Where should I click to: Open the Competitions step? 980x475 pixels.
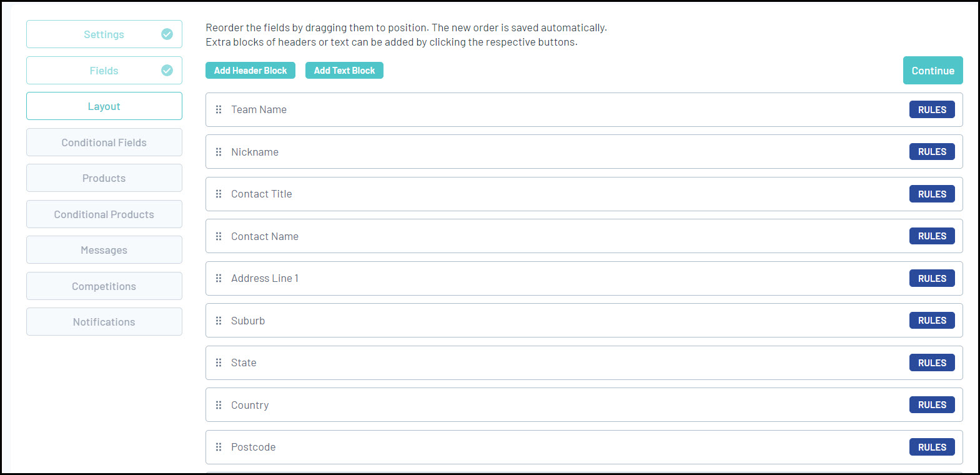pyautogui.click(x=104, y=286)
